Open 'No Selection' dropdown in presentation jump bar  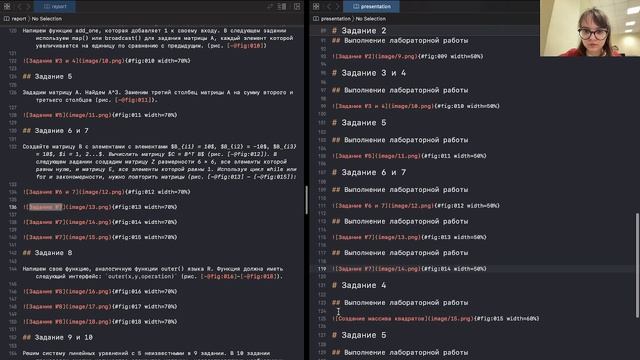[x=371, y=19]
